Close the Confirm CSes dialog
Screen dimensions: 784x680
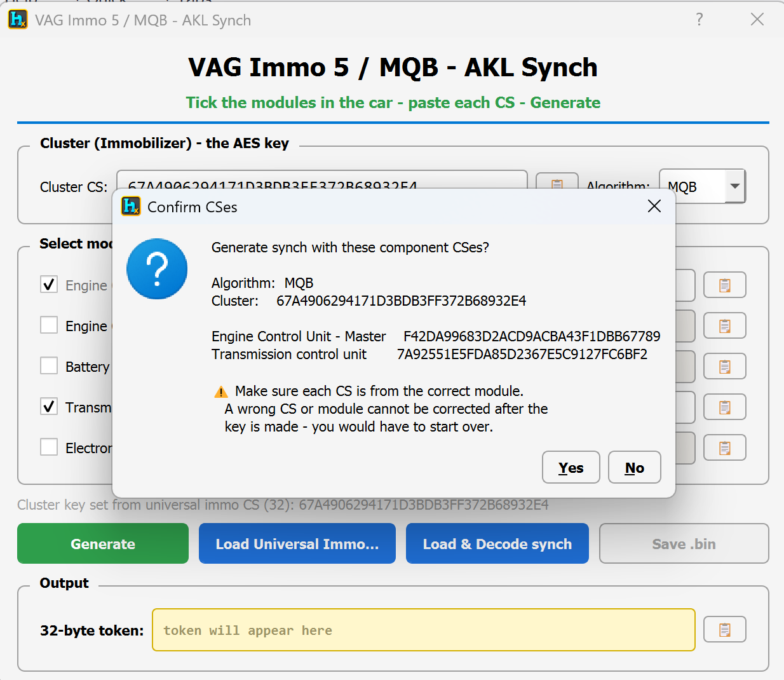click(654, 206)
